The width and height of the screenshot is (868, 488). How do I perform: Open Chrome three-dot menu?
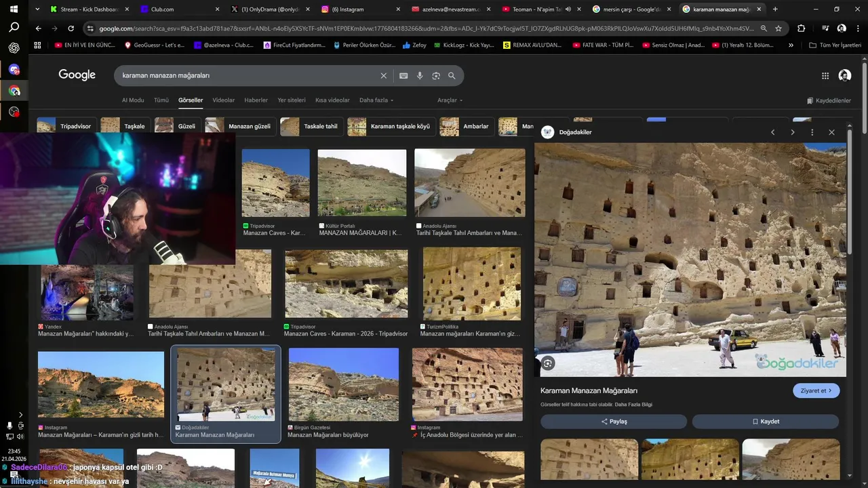pyautogui.click(x=858, y=28)
